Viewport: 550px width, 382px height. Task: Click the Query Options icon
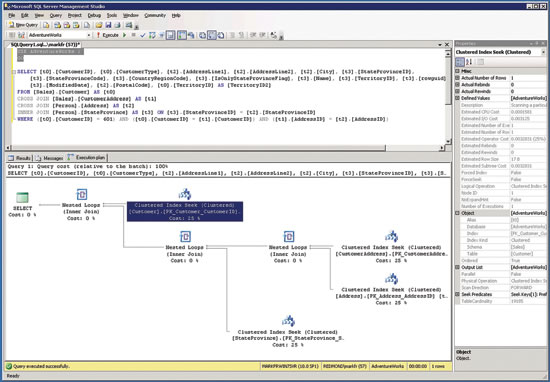(161, 35)
